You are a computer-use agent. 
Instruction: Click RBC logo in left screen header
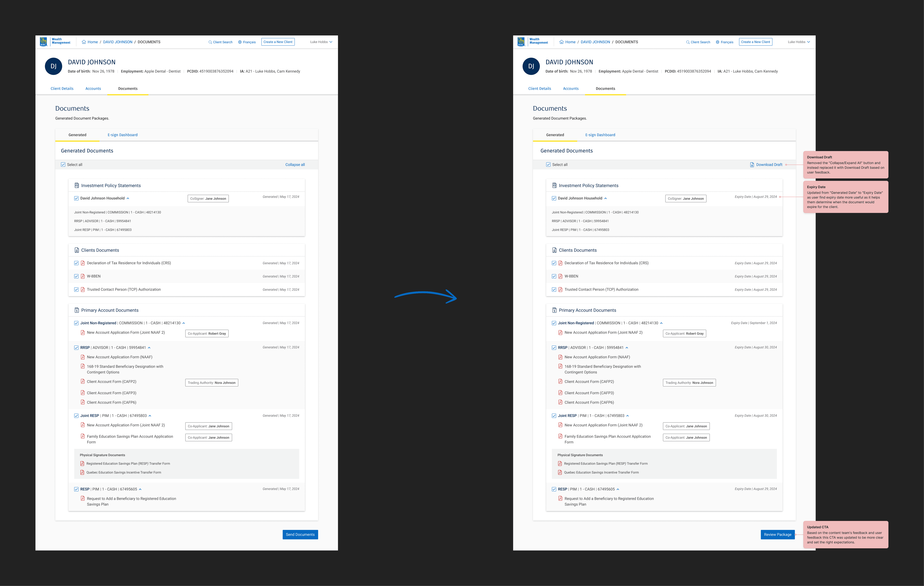click(x=43, y=42)
